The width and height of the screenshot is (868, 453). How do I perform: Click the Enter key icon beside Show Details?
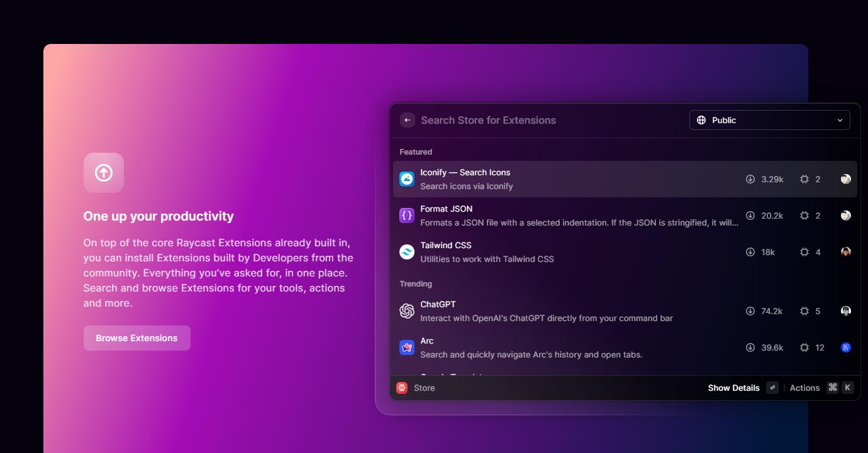click(x=772, y=388)
